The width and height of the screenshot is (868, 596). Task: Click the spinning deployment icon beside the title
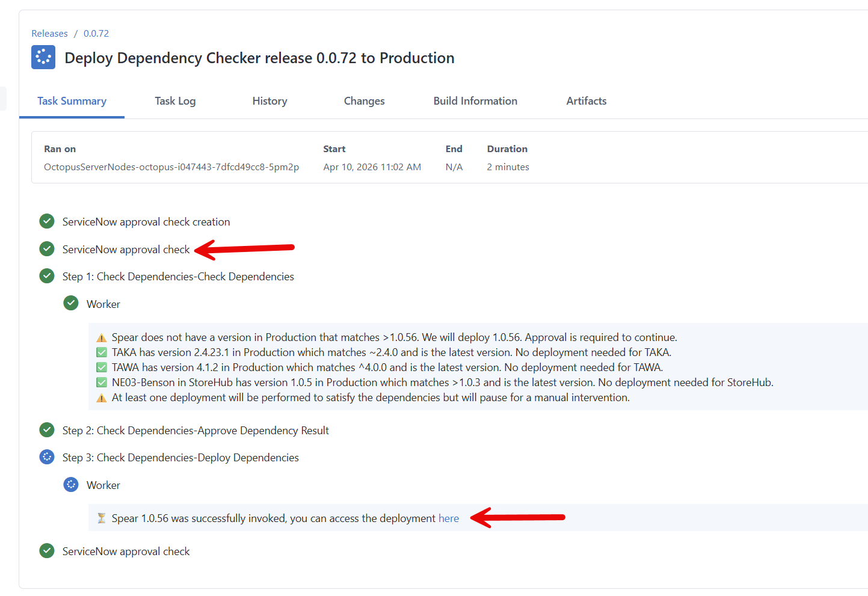pyautogui.click(x=43, y=58)
